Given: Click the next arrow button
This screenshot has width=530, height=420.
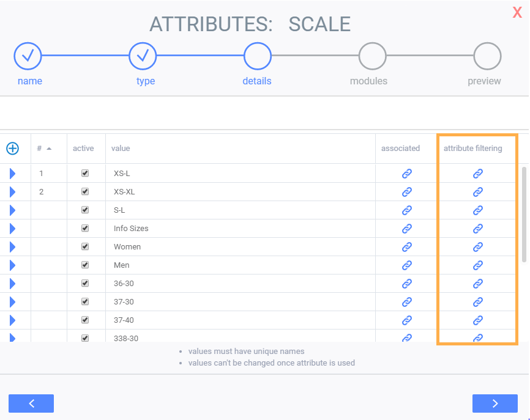Looking at the screenshot, I should (495, 403).
